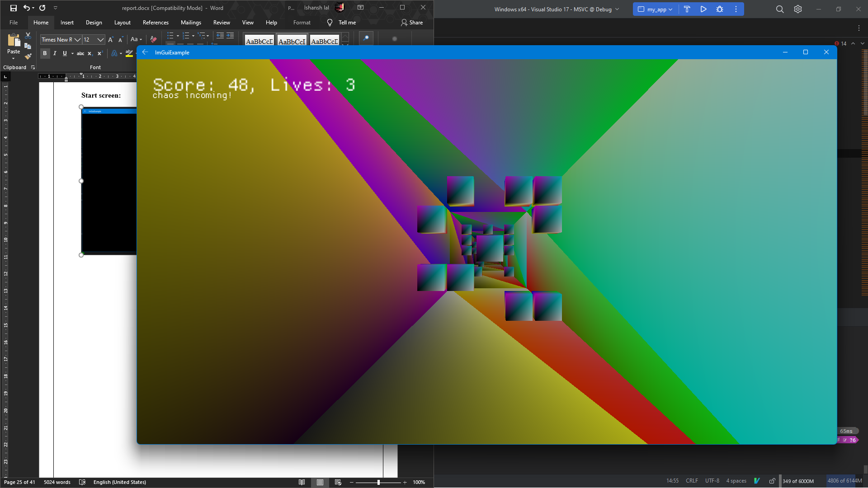The height and width of the screenshot is (488, 868).
Task: Click English (United States) language in status bar
Action: click(119, 482)
